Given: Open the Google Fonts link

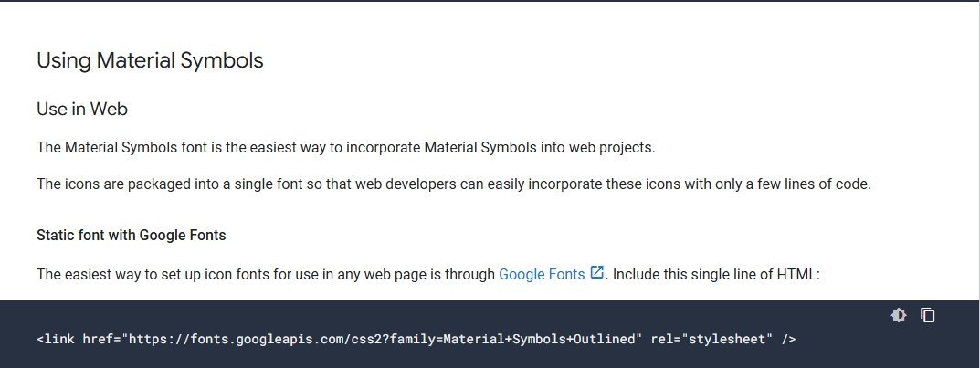Looking at the screenshot, I should [x=542, y=274].
